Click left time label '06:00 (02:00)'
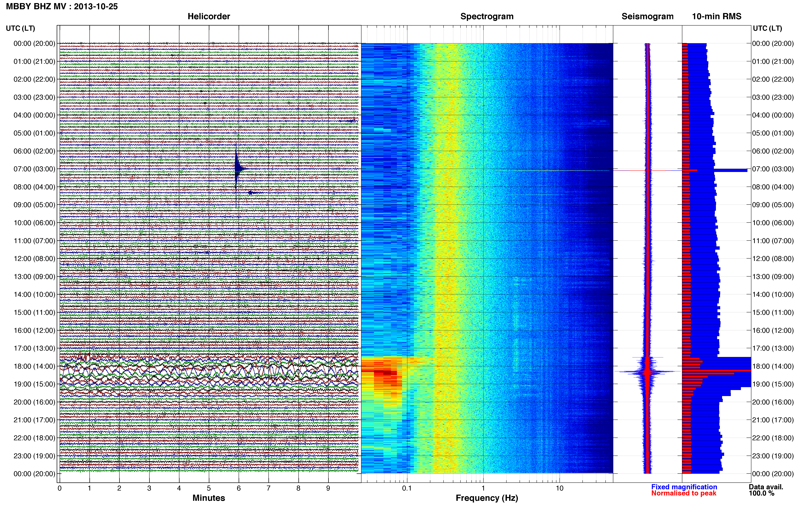812x508 pixels. tap(34, 151)
